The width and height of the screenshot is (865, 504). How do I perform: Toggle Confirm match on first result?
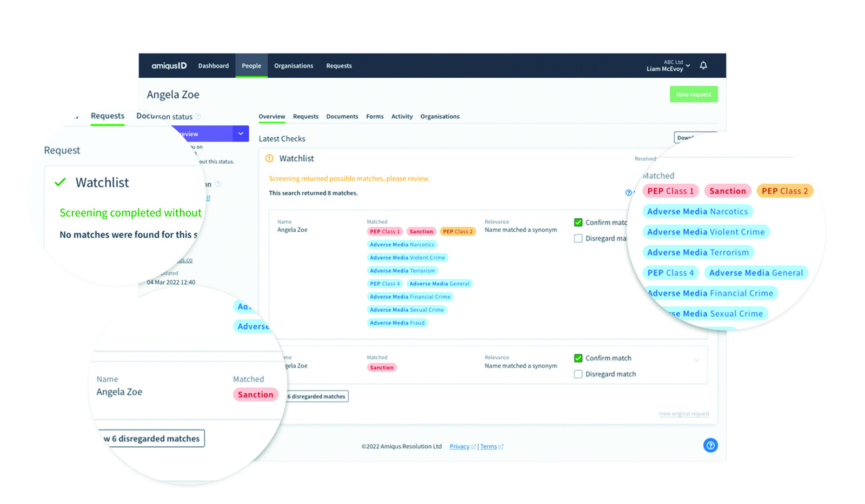(x=578, y=223)
